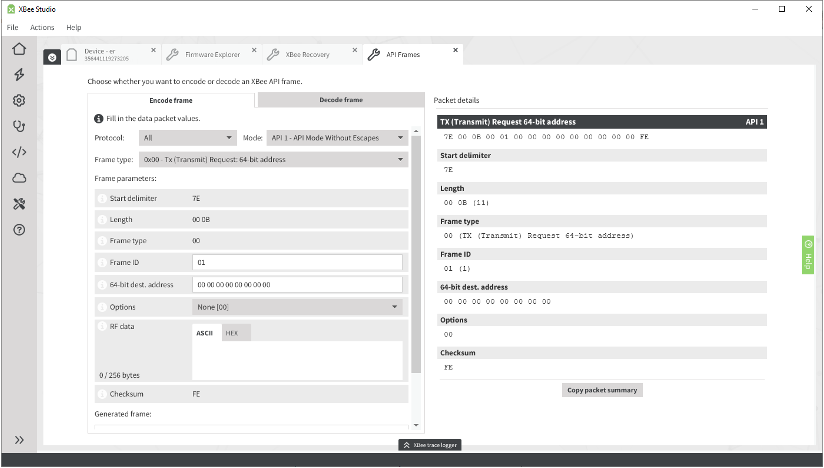Click the info icon beside Checksum
824x468 pixels.
coord(102,394)
